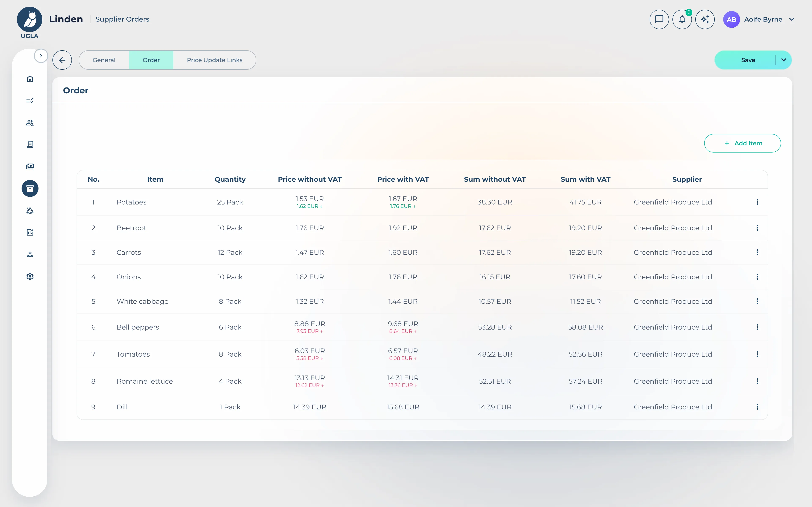
Task: Select the Dill item row
Action: (422, 407)
